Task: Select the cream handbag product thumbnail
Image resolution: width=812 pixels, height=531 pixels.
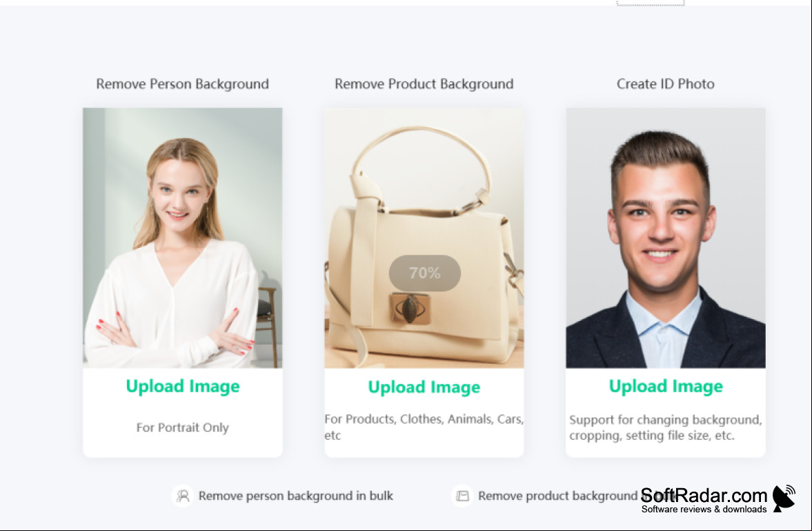Action: (x=424, y=238)
